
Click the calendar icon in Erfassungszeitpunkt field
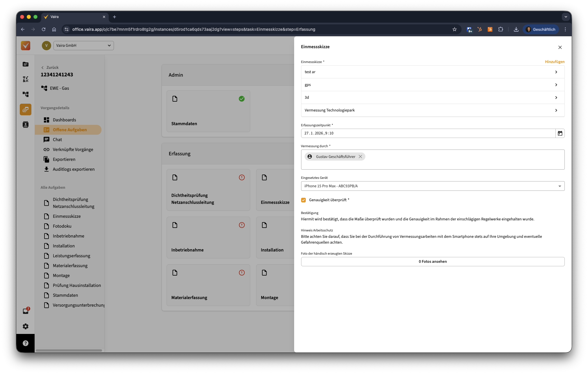tap(560, 133)
